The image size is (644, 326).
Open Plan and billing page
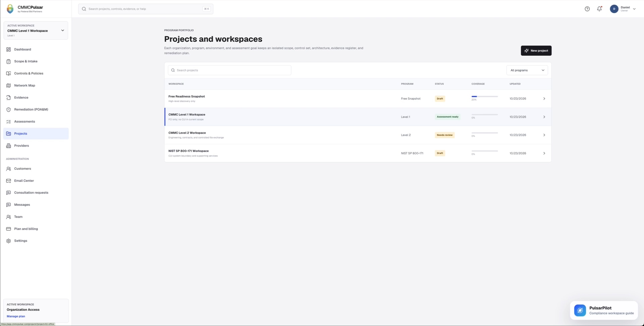tap(36, 229)
